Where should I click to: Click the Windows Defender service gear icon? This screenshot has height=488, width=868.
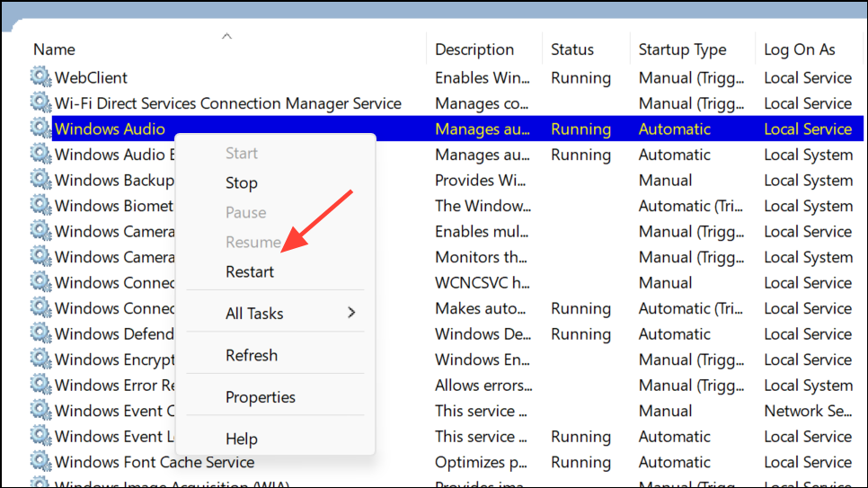tap(40, 333)
